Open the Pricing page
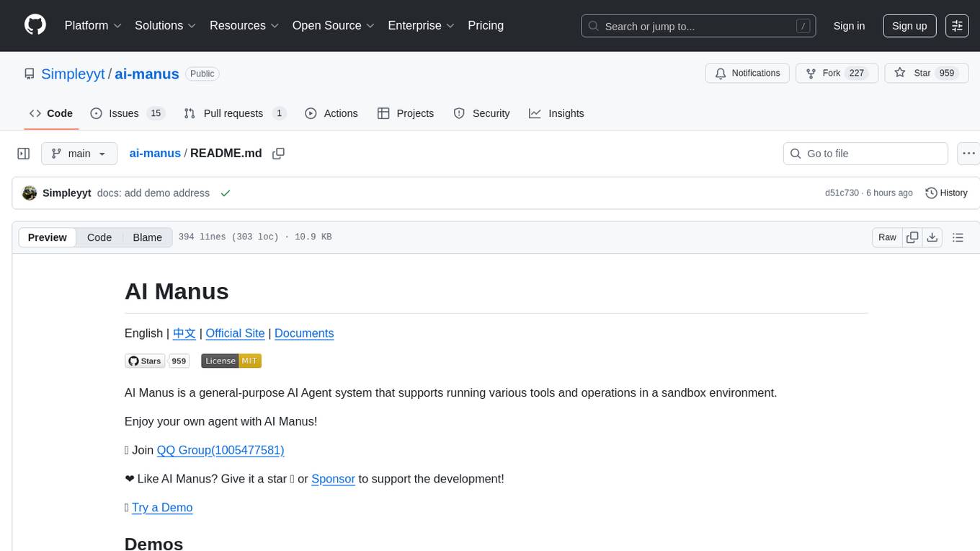 coord(486,25)
